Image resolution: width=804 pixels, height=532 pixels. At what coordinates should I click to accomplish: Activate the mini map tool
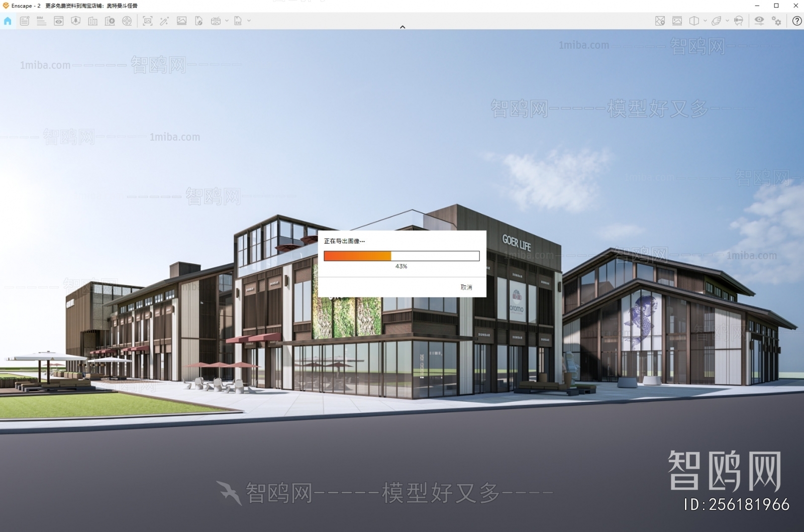point(660,21)
